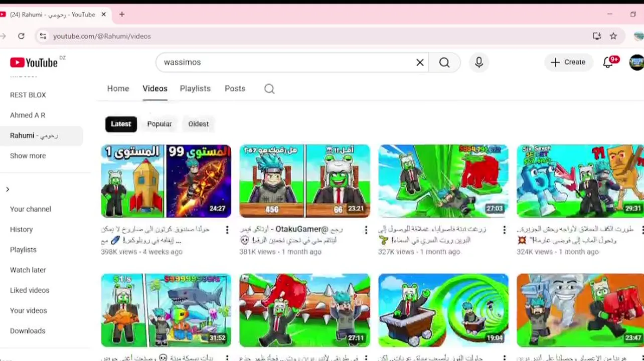Open Rahumi subscription in sidebar

tap(41, 135)
